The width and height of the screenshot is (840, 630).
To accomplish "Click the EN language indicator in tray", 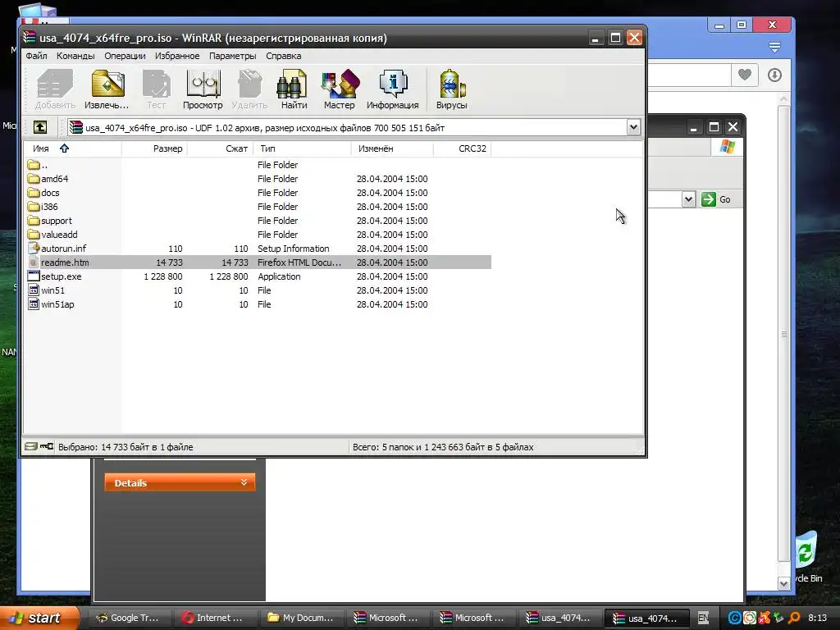I will pyautogui.click(x=703, y=618).
